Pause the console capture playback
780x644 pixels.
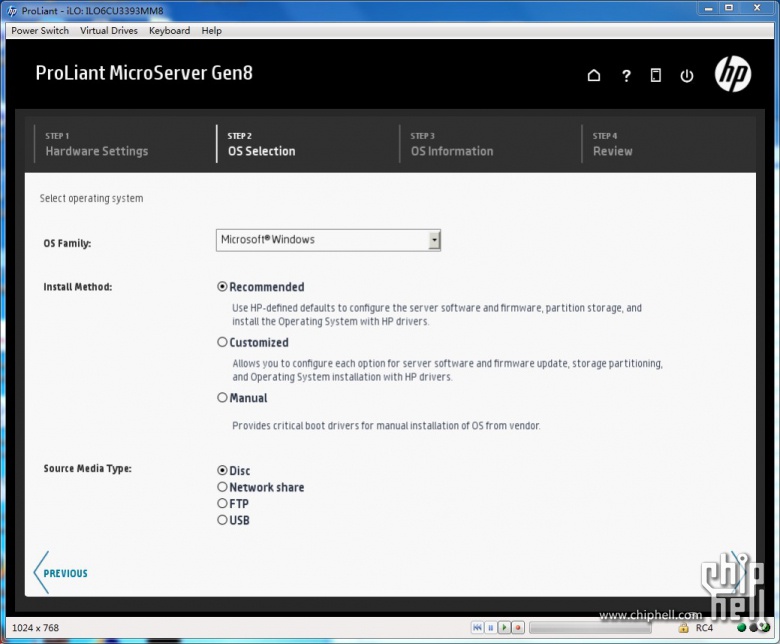[490, 628]
